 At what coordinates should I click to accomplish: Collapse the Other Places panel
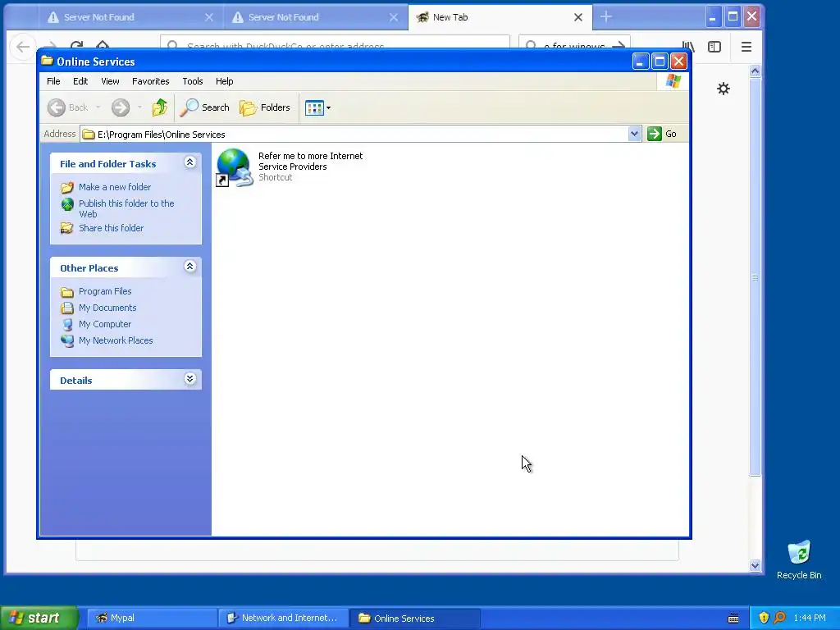(189, 267)
